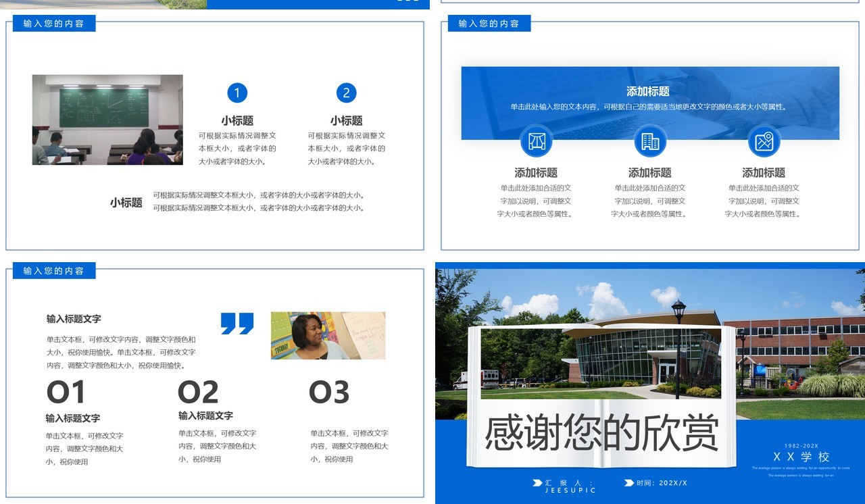The image size is (865, 504).
Task: Click the large 03 number
Action: (329, 393)
